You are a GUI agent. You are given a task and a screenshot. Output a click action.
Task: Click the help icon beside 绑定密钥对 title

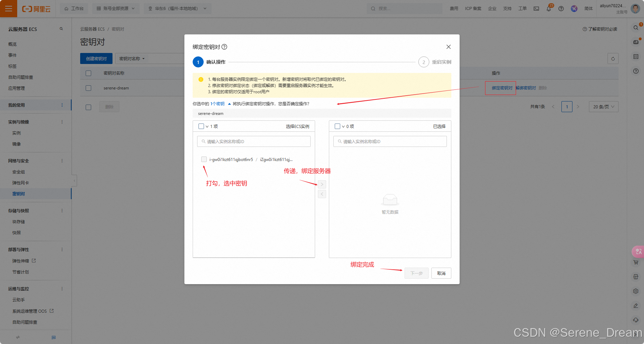224,47
